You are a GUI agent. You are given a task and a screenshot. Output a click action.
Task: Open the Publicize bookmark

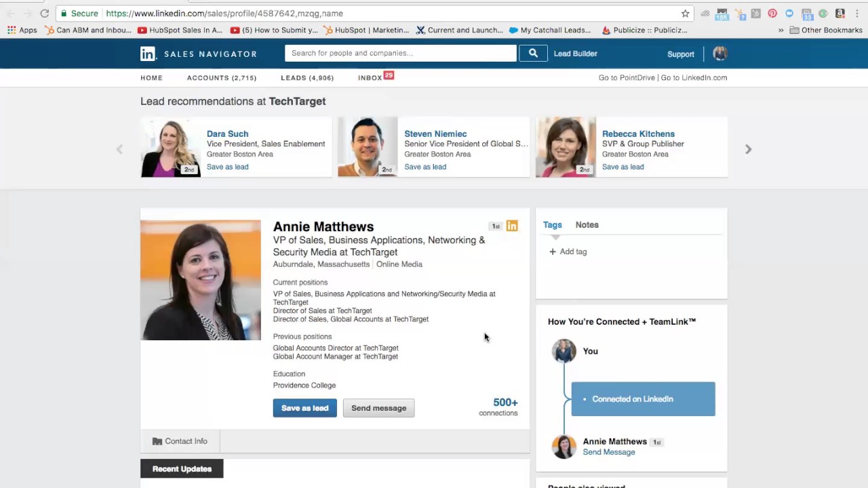(x=644, y=30)
